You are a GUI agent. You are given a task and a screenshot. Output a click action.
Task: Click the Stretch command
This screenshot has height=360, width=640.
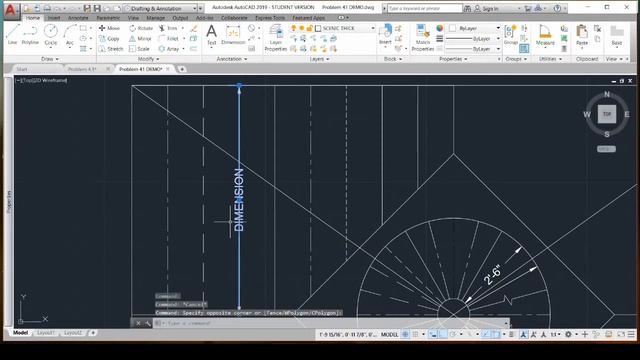point(111,49)
